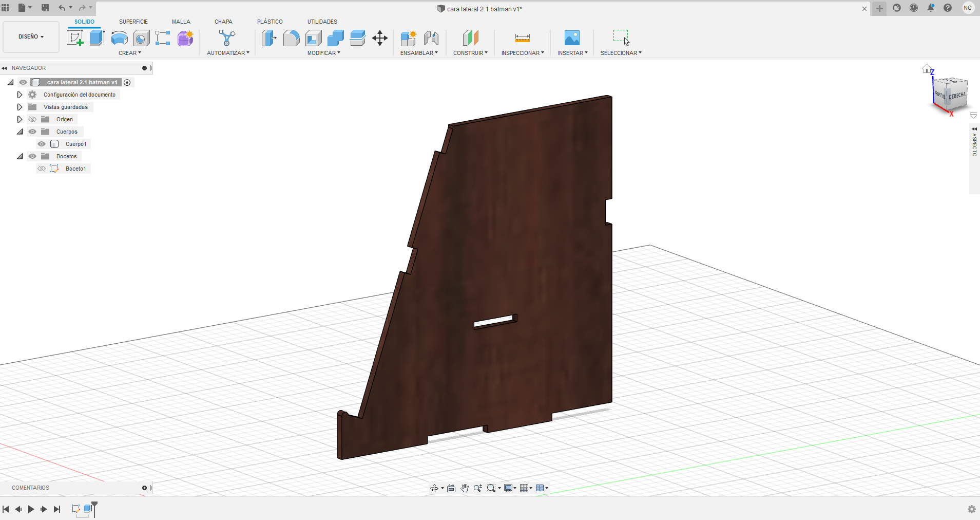Expand the Vistas guardadas folder
The image size is (980, 520).
[20, 107]
